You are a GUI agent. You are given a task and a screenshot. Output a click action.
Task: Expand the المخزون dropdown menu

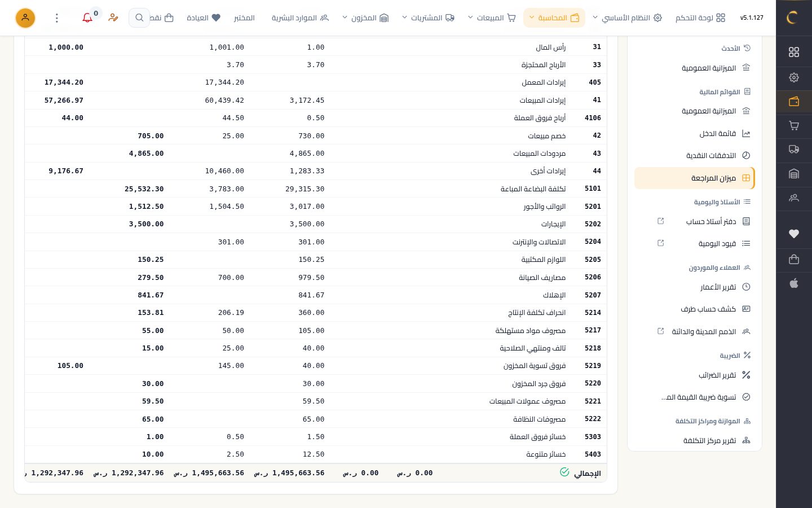click(x=365, y=18)
